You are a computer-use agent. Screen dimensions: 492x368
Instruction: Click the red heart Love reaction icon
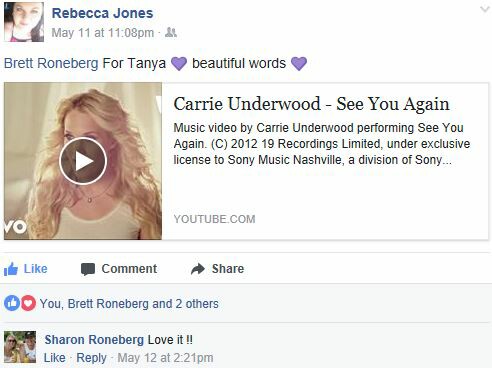point(28,303)
